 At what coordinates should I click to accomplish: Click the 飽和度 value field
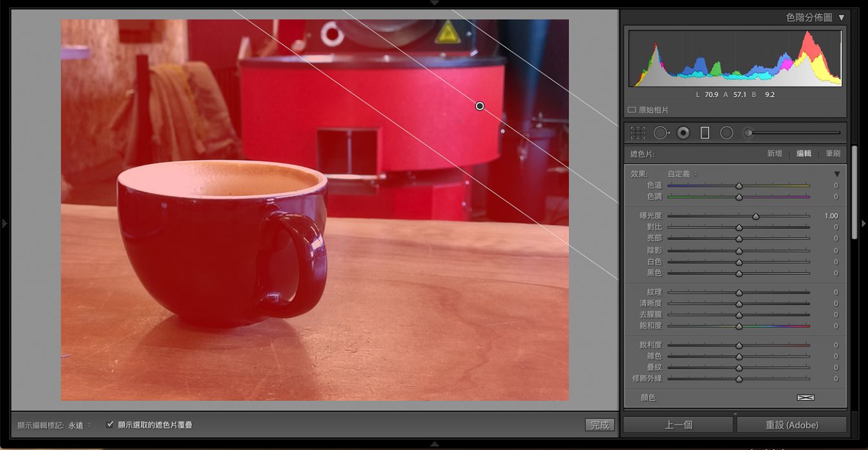(835, 326)
